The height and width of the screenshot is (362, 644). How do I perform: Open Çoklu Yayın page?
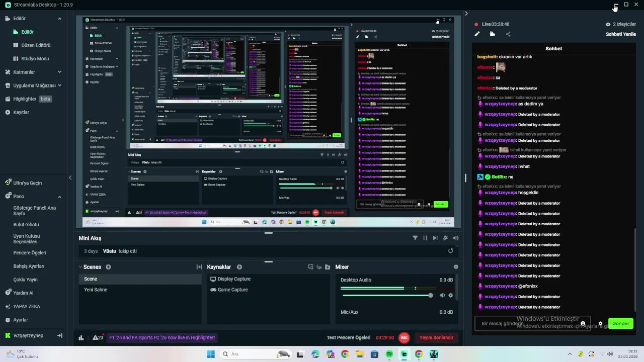[26, 280]
